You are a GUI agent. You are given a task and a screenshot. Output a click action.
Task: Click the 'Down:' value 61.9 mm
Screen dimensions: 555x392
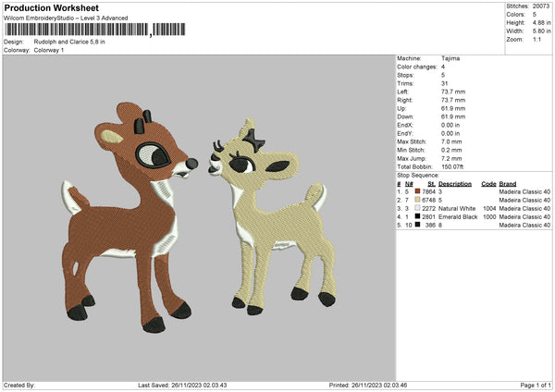(453, 116)
